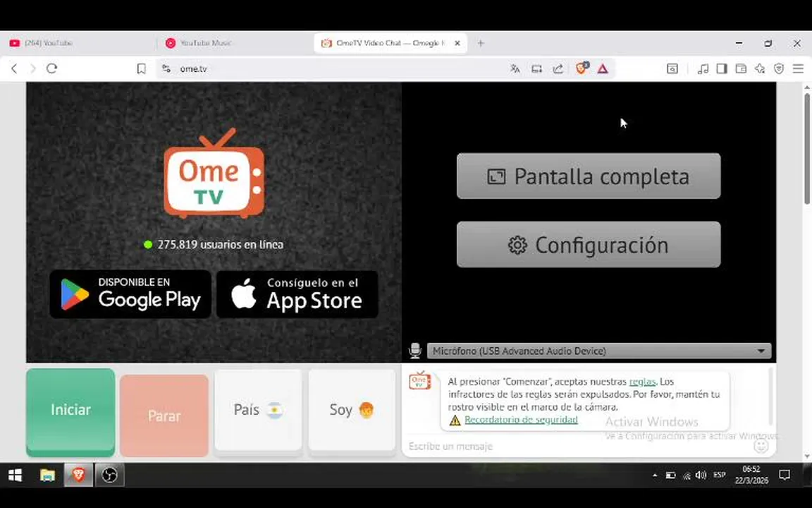Click the microphone icon beside device list

coord(414,351)
